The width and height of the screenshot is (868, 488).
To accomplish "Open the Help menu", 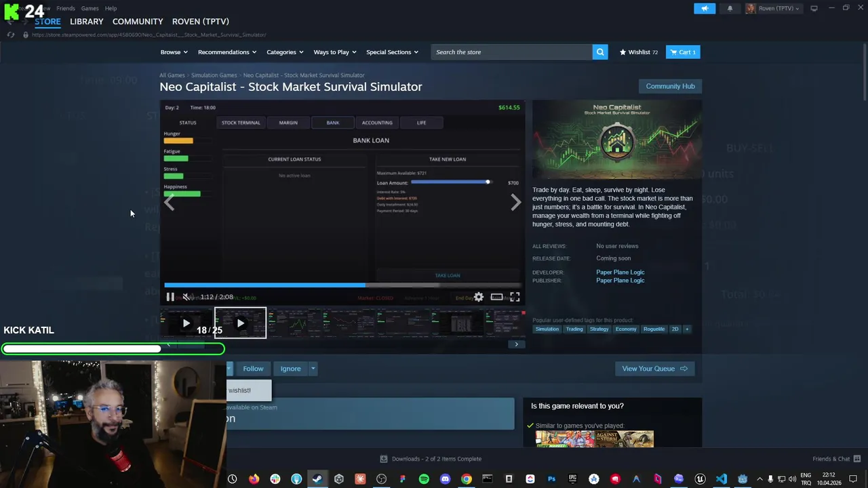I will click(x=111, y=8).
